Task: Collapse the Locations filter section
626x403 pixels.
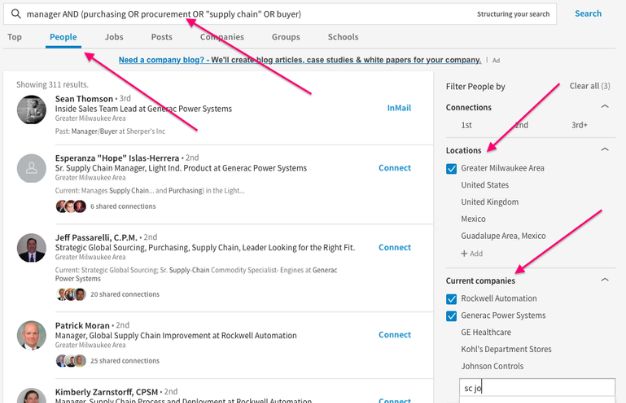Action: [605, 149]
